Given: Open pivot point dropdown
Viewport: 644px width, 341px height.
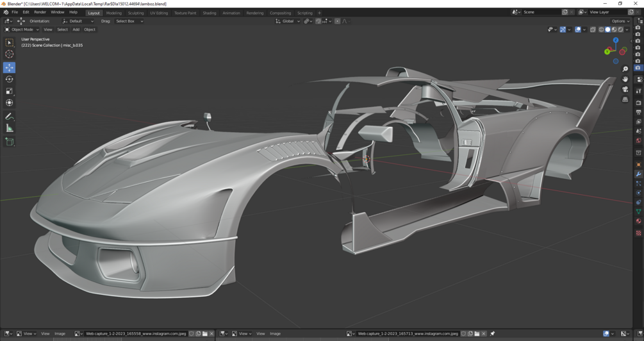Looking at the screenshot, I should (308, 21).
